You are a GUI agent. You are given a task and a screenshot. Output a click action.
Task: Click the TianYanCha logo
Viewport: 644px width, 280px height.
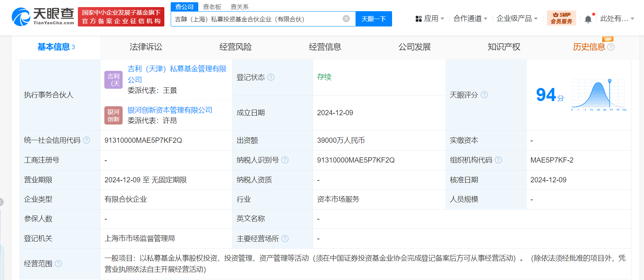pyautogui.click(x=43, y=17)
